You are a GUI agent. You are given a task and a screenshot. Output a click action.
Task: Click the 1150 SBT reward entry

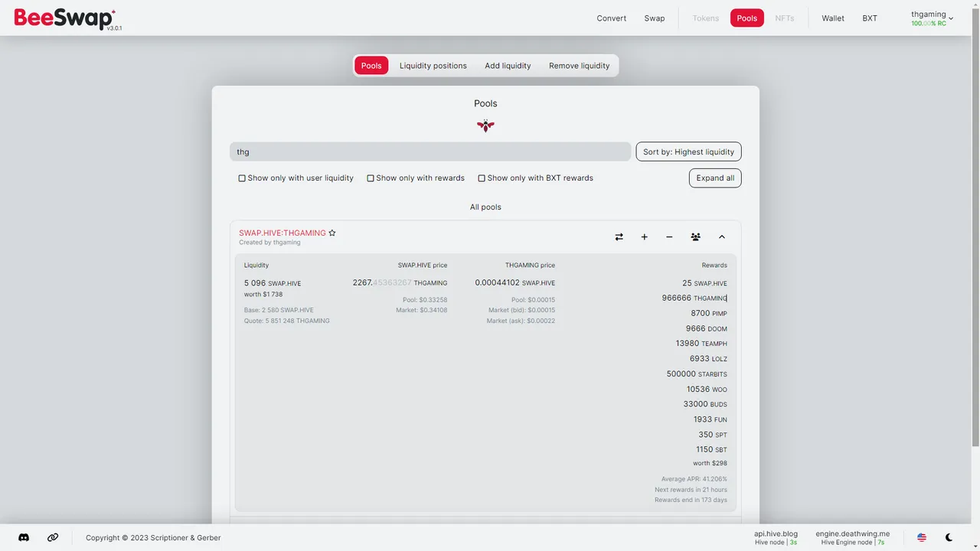711,449
